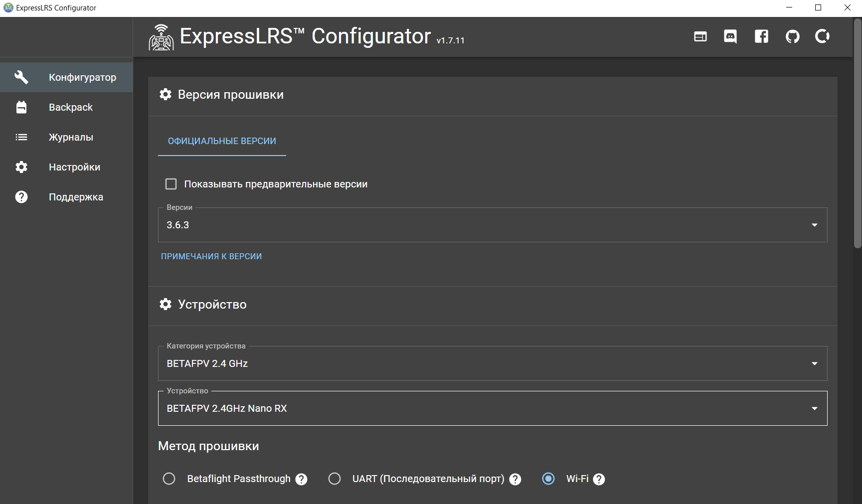Expand the Категория устройства dropdown

pyautogui.click(x=493, y=363)
